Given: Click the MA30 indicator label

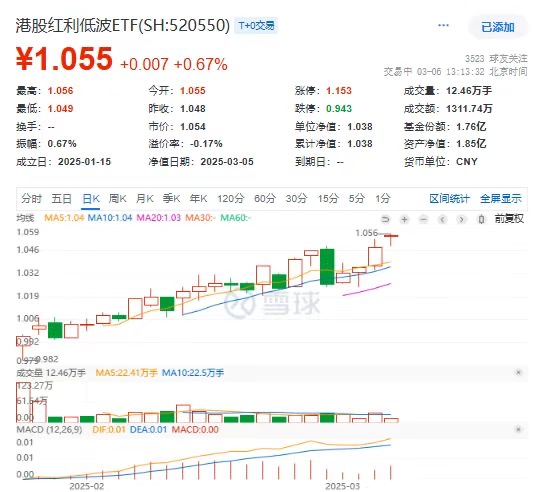Looking at the screenshot, I should [200, 218].
